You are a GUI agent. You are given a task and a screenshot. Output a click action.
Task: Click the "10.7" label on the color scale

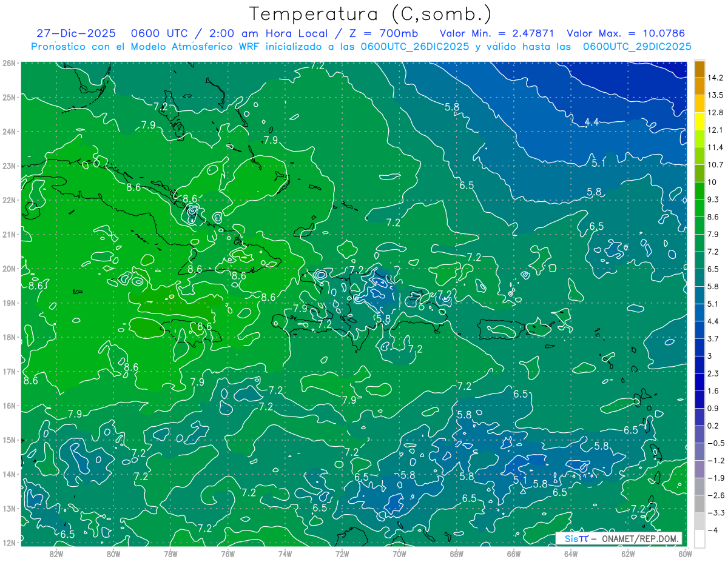(715, 165)
